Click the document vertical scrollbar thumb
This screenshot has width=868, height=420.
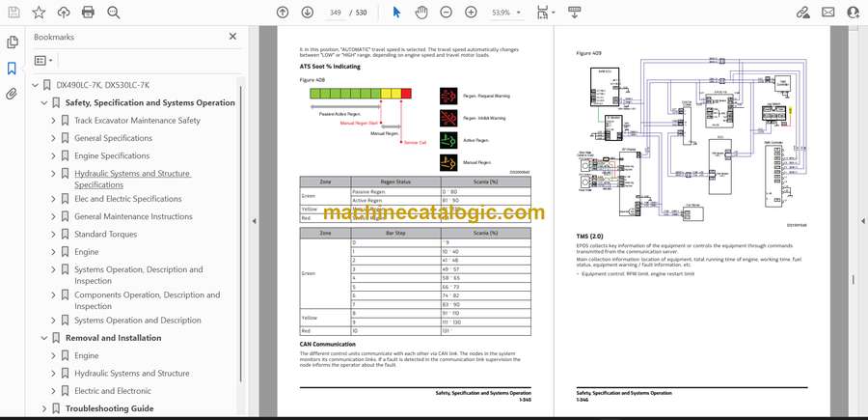(854, 280)
